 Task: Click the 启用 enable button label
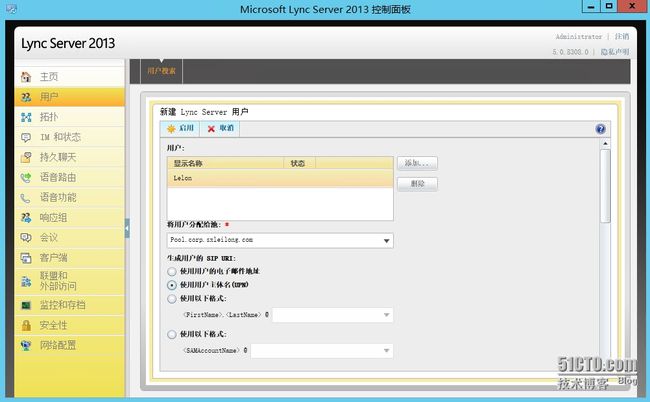pos(187,128)
